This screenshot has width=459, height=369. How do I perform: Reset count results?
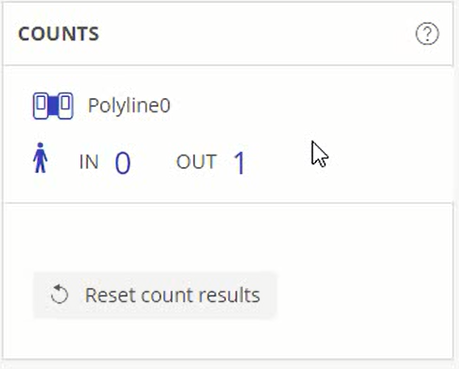[x=155, y=295]
